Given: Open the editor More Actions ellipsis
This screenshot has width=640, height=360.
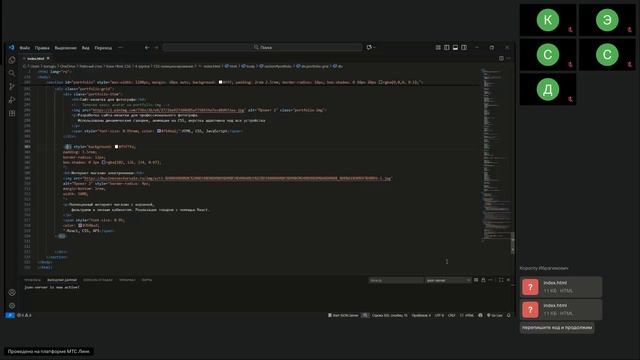Looking at the screenshot, I should [x=509, y=58].
